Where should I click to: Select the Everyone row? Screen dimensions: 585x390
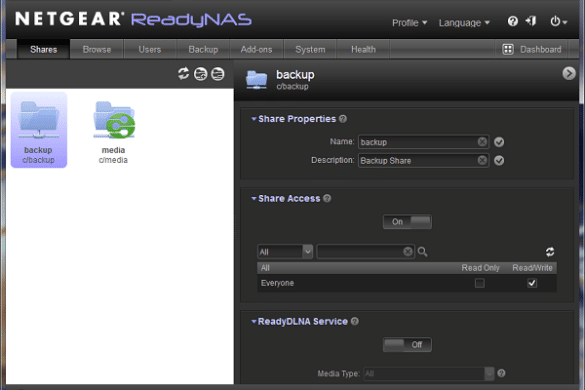407,283
